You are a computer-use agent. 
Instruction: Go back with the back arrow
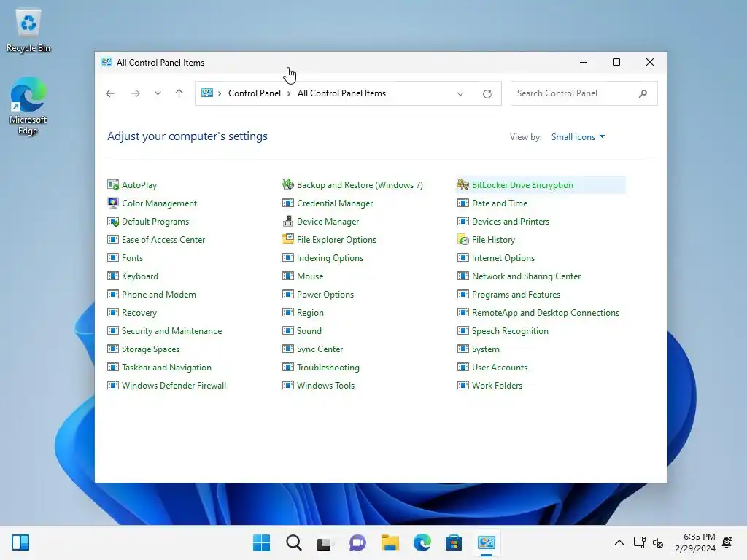coord(110,93)
